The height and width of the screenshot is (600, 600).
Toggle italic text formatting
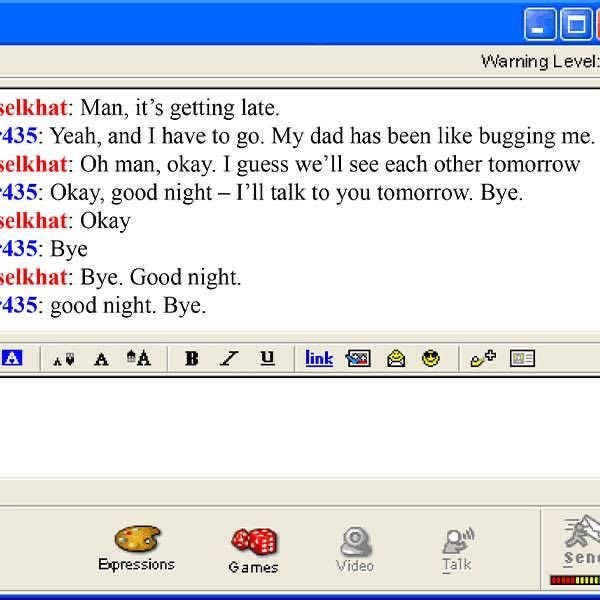click(x=229, y=359)
